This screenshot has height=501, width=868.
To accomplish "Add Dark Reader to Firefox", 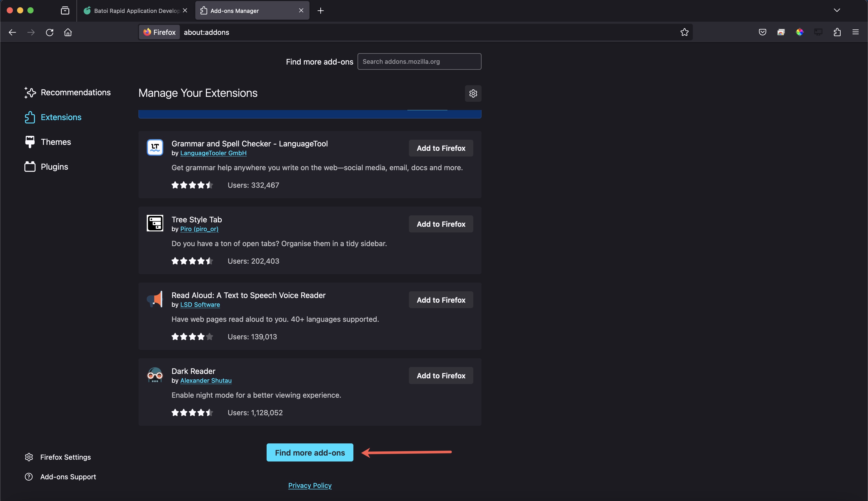I will pyautogui.click(x=440, y=375).
